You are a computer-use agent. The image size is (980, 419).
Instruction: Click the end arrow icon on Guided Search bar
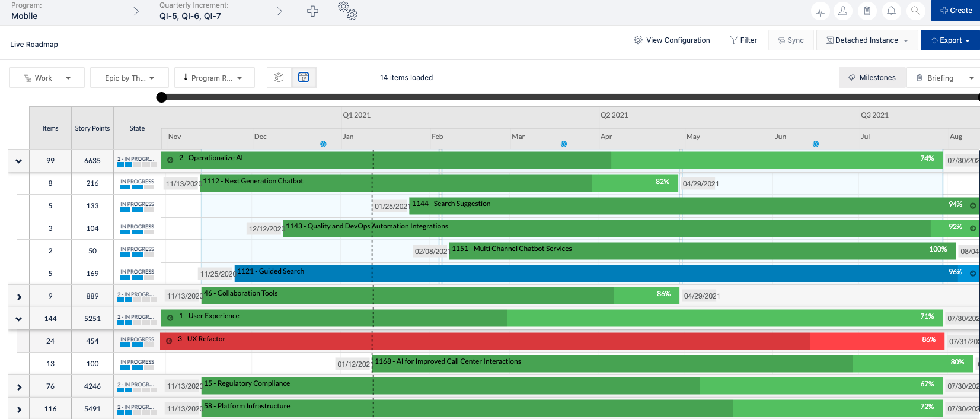click(973, 273)
